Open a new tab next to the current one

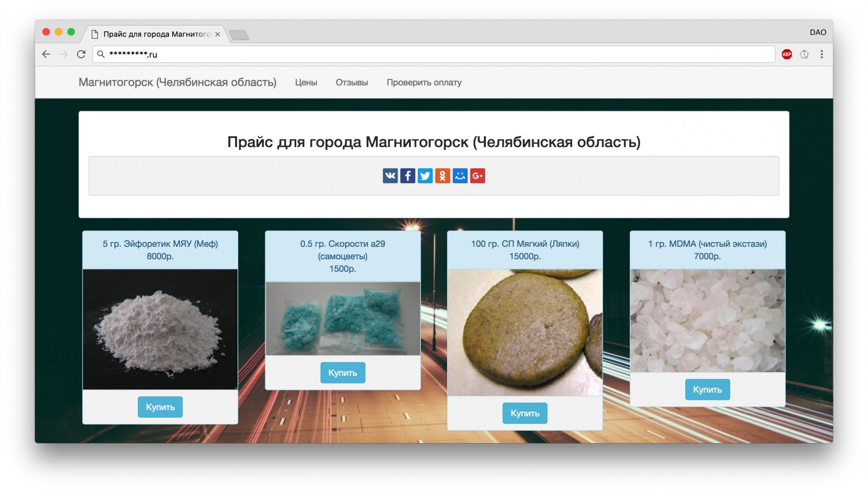(x=239, y=35)
